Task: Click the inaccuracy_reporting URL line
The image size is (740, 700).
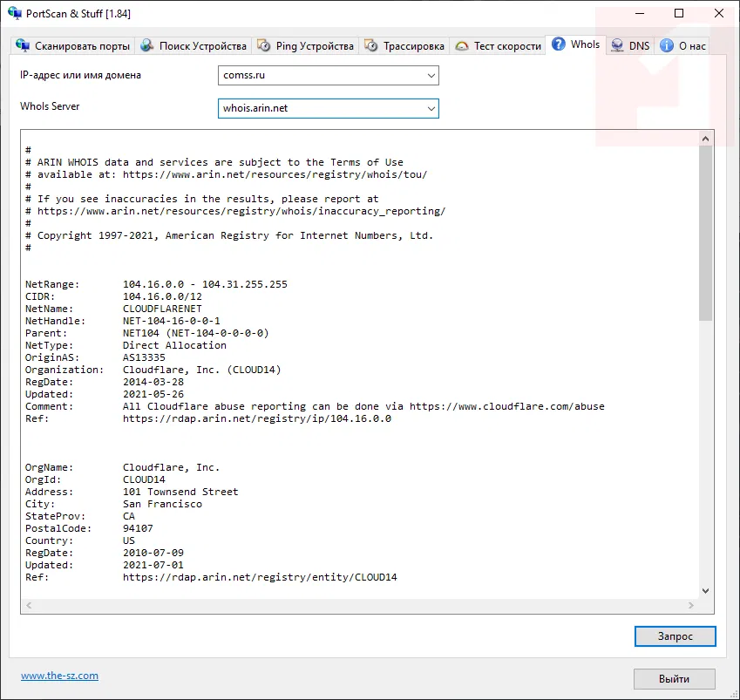Action: 235,211
